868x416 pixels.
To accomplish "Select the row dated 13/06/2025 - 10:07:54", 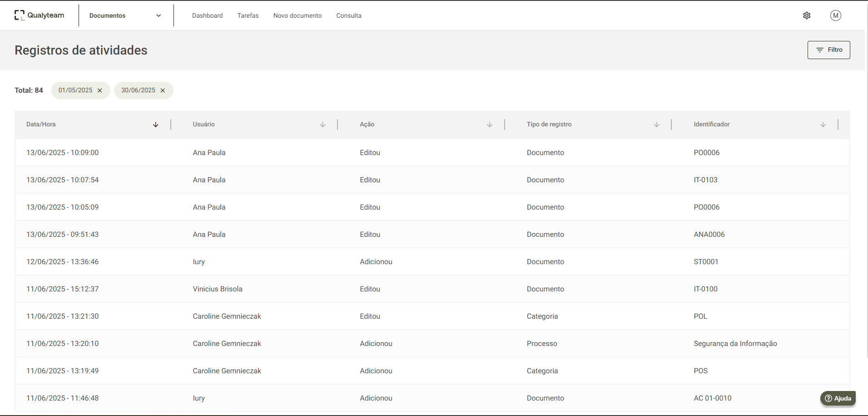I will 432,180.
